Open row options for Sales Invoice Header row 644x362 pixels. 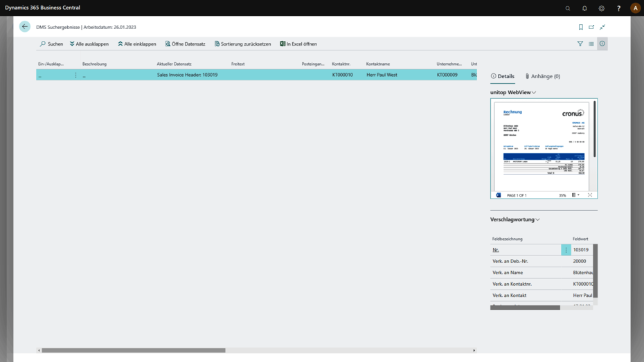click(75, 75)
